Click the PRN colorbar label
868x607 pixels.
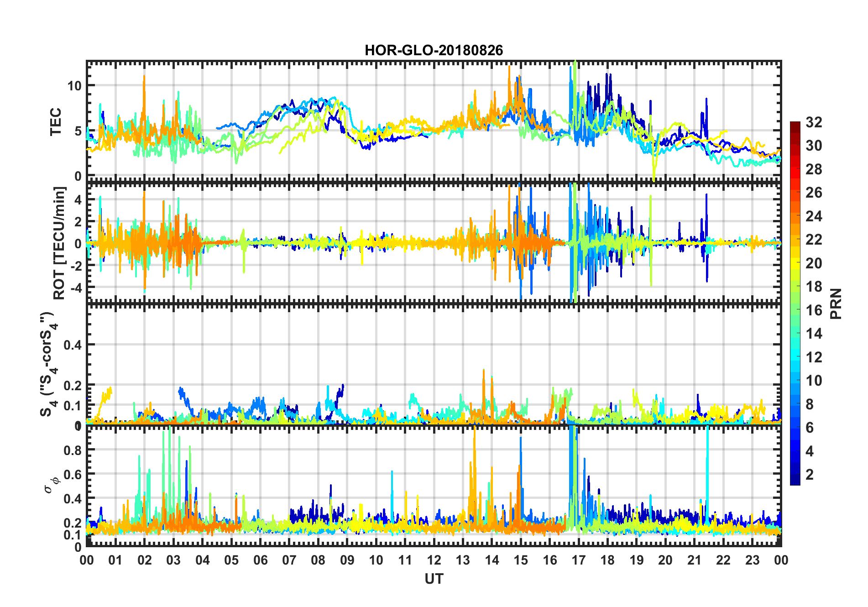point(836,303)
